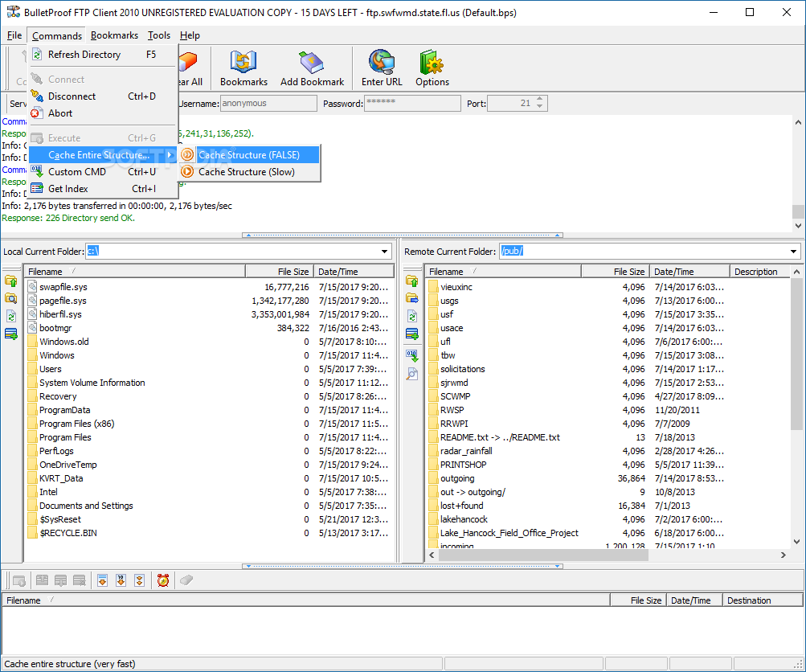Increase the Port number with up arrow

click(540, 99)
